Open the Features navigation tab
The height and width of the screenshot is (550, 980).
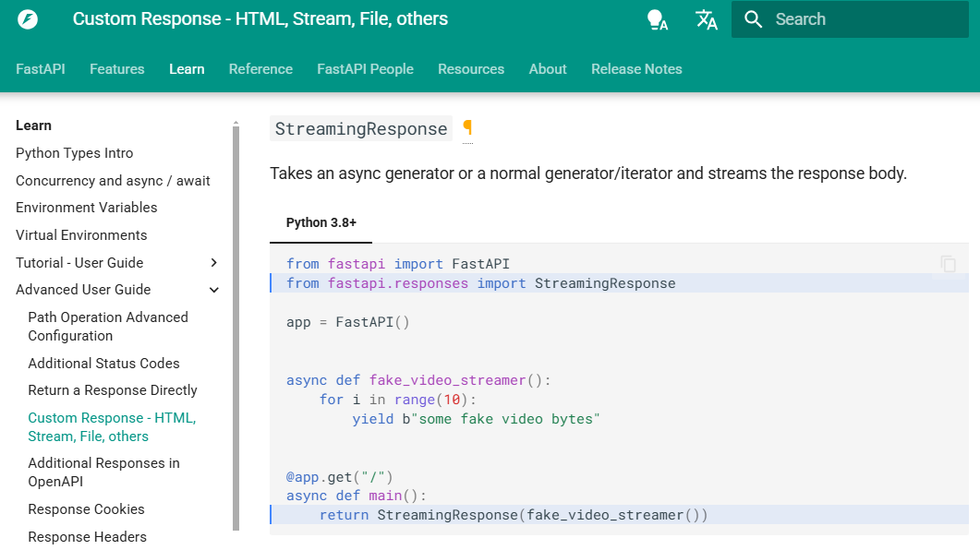117,69
